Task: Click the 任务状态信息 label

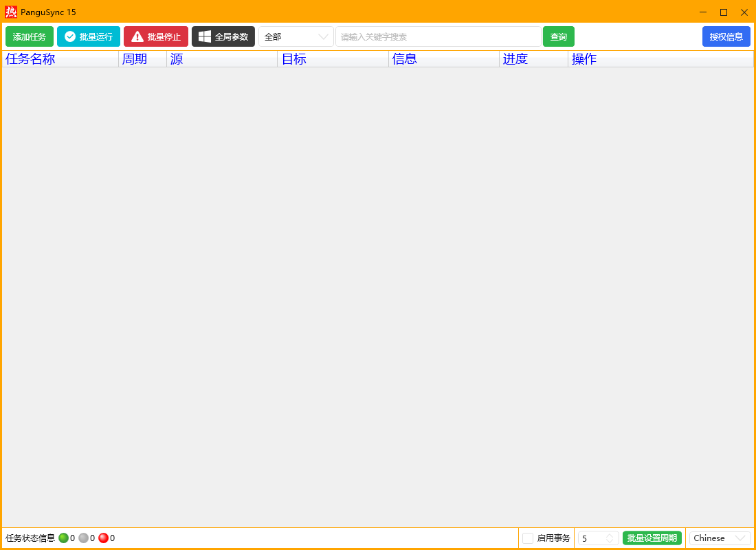Action: pos(30,538)
